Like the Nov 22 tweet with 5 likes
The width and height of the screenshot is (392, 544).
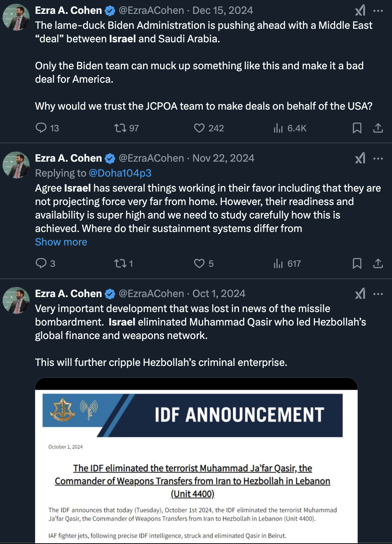[x=199, y=263]
